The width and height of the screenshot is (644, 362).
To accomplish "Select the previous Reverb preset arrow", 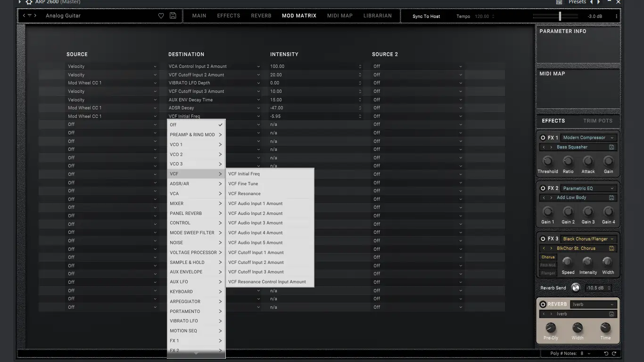I will 544,314.
